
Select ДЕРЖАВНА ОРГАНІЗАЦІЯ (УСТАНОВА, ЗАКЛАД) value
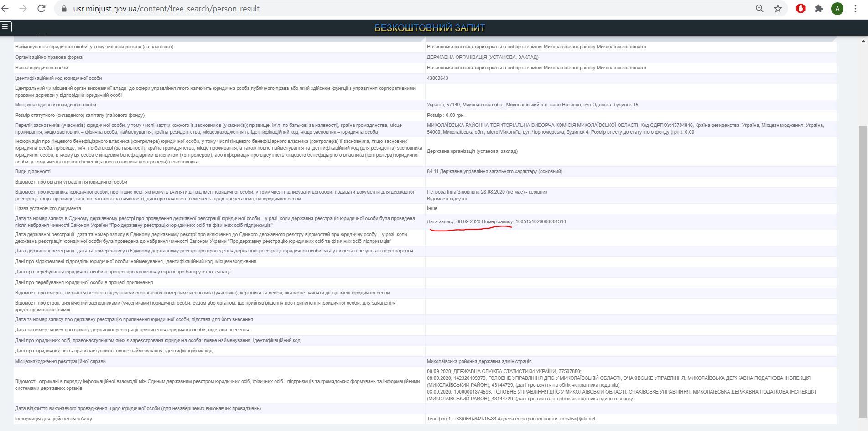point(483,57)
